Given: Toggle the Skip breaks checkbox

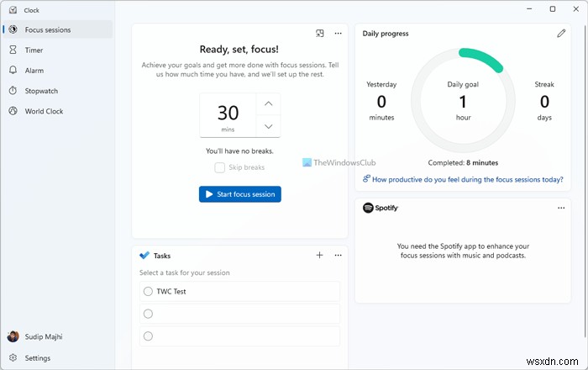Looking at the screenshot, I should click(220, 167).
